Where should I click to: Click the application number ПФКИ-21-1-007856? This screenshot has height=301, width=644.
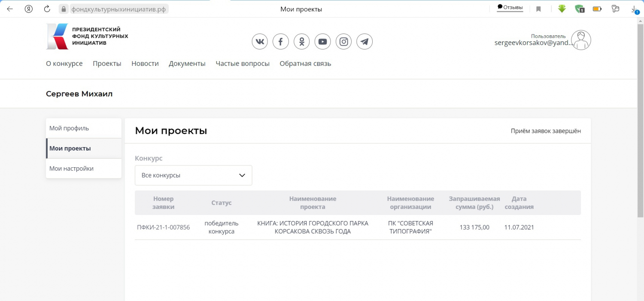click(x=164, y=227)
